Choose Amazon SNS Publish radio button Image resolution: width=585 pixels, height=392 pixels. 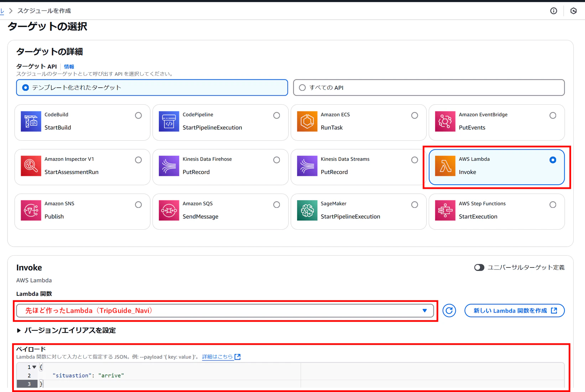pyautogui.click(x=139, y=205)
